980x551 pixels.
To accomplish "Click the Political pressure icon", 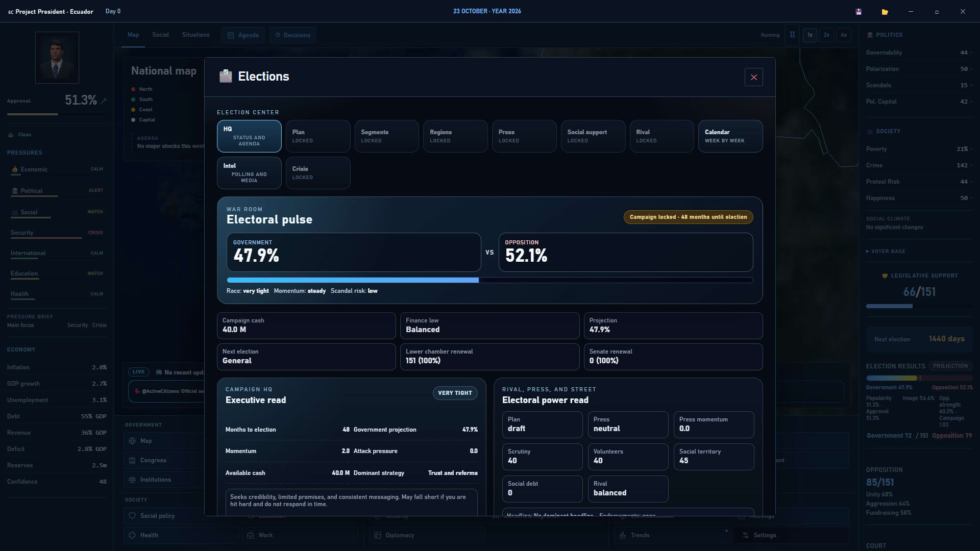I will [15, 191].
